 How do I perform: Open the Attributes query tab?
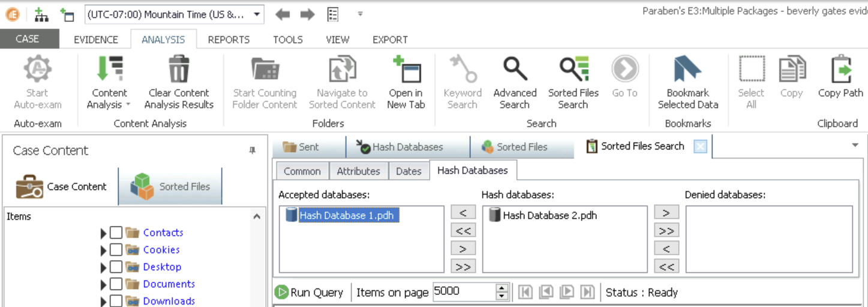click(x=358, y=171)
